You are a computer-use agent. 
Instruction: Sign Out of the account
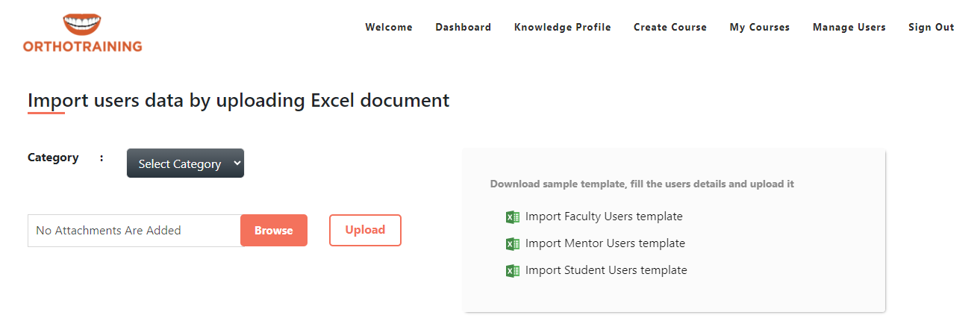pyautogui.click(x=931, y=28)
